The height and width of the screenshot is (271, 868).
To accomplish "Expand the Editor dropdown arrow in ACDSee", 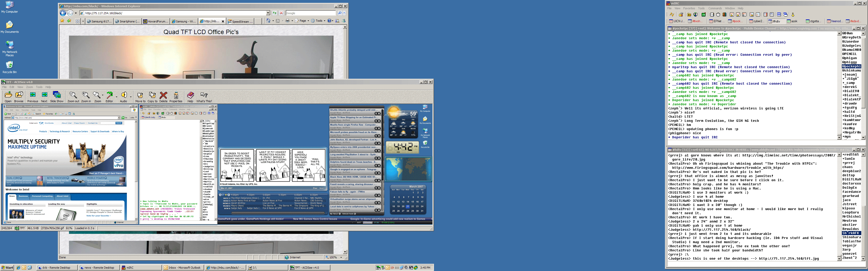I will tap(117, 97).
